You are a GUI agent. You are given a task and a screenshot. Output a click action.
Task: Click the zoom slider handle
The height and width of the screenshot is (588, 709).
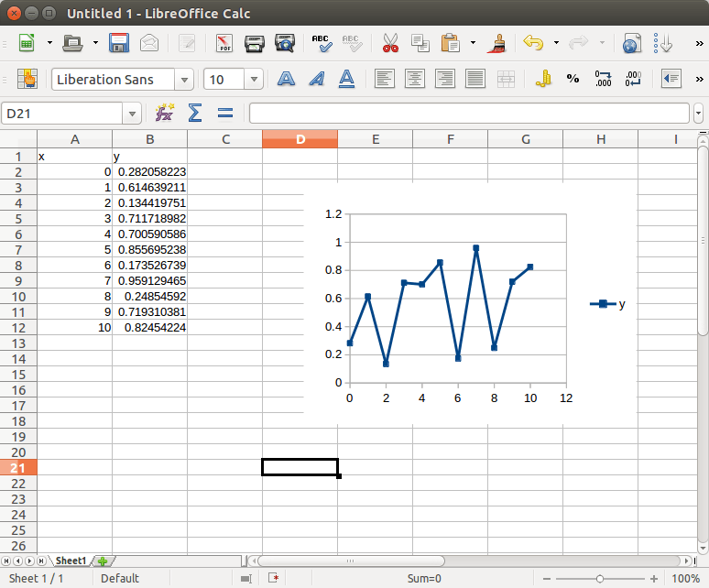pos(600,579)
